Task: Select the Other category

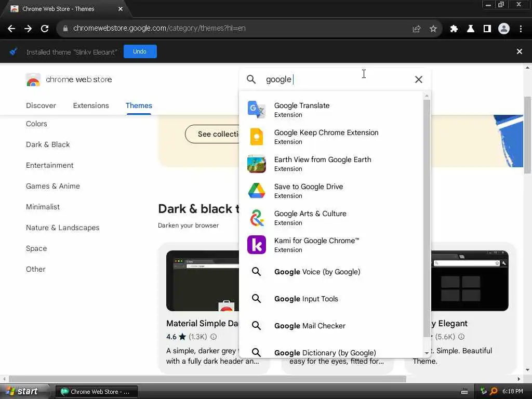Action: point(36,269)
